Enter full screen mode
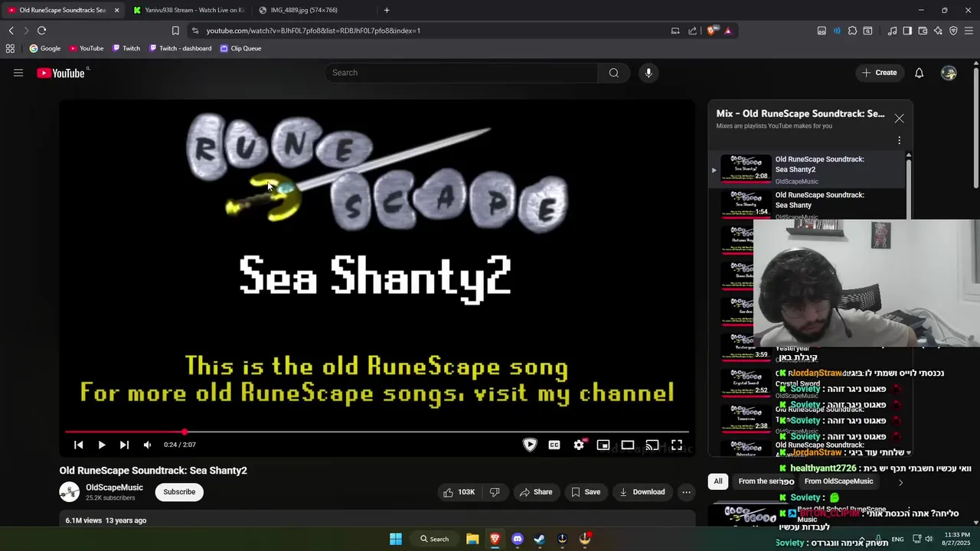 tap(677, 445)
